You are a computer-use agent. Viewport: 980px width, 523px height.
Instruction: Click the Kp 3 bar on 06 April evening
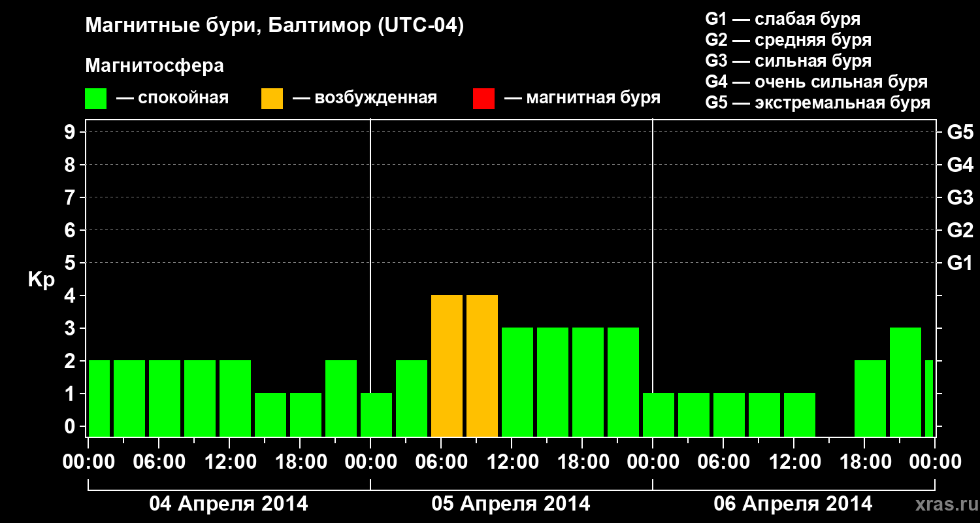[x=906, y=382]
